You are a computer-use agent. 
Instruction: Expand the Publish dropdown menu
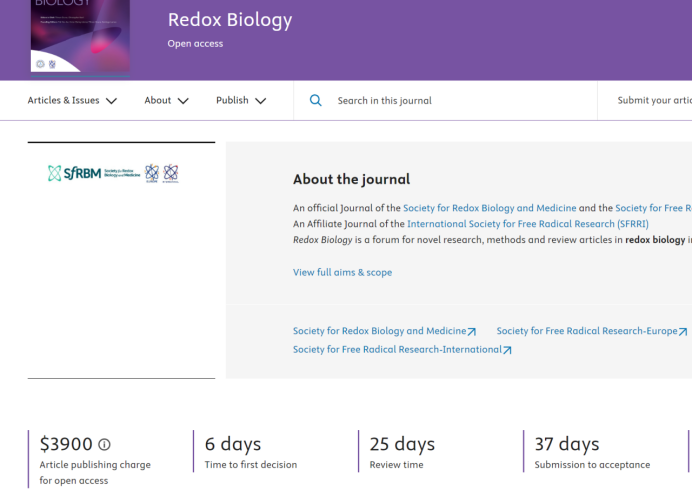pyautogui.click(x=241, y=100)
